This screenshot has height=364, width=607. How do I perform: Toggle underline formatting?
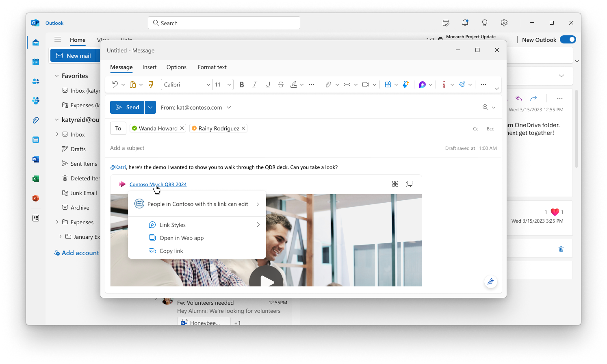[268, 84]
